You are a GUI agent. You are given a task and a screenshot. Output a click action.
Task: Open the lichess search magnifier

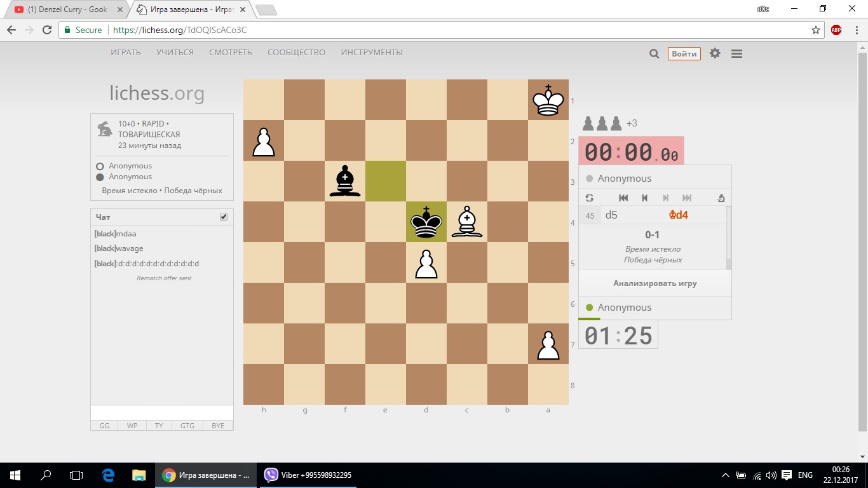[x=654, y=54]
